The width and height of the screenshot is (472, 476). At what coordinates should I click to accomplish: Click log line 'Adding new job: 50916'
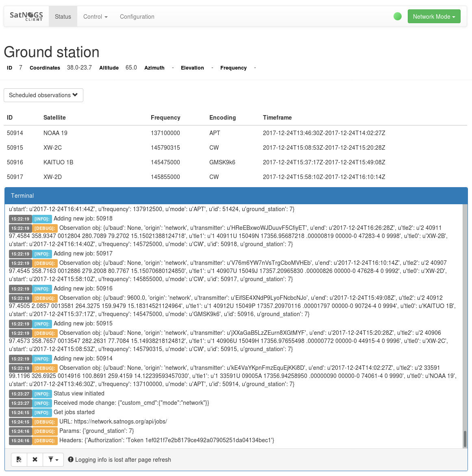click(x=83, y=288)
